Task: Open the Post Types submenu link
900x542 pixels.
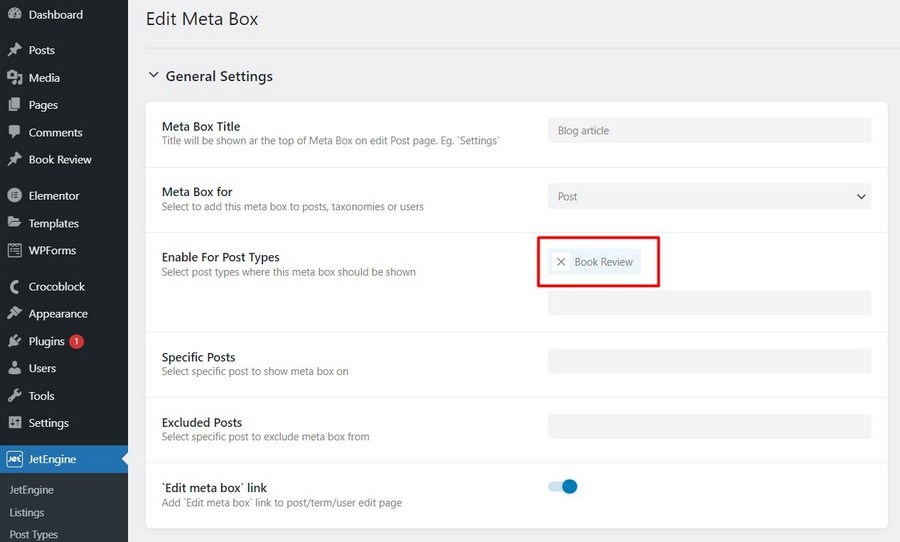Action: click(x=33, y=535)
